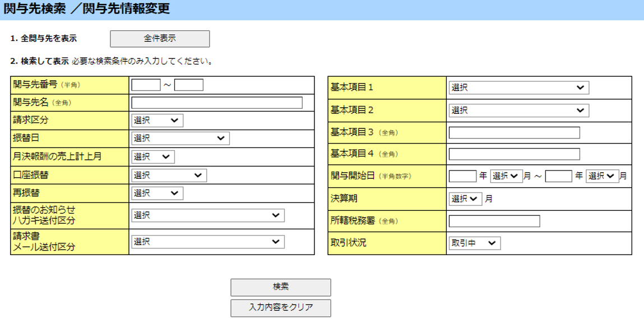Click the 検索 button
The height and width of the screenshot is (323, 644).
click(x=280, y=287)
